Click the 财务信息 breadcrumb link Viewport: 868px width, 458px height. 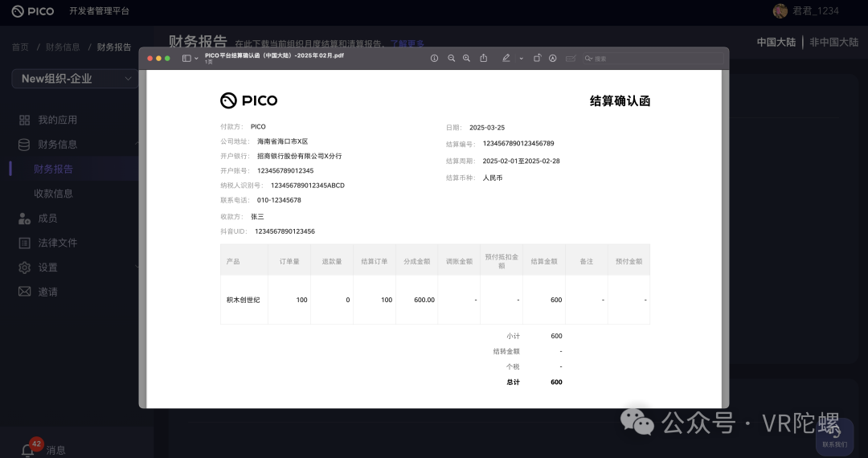point(63,47)
